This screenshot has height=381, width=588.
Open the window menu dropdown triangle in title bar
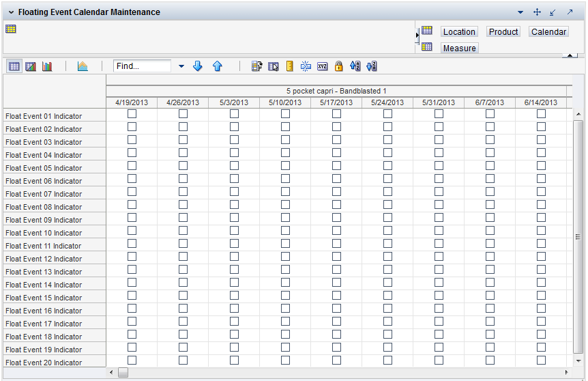[x=520, y=12]
